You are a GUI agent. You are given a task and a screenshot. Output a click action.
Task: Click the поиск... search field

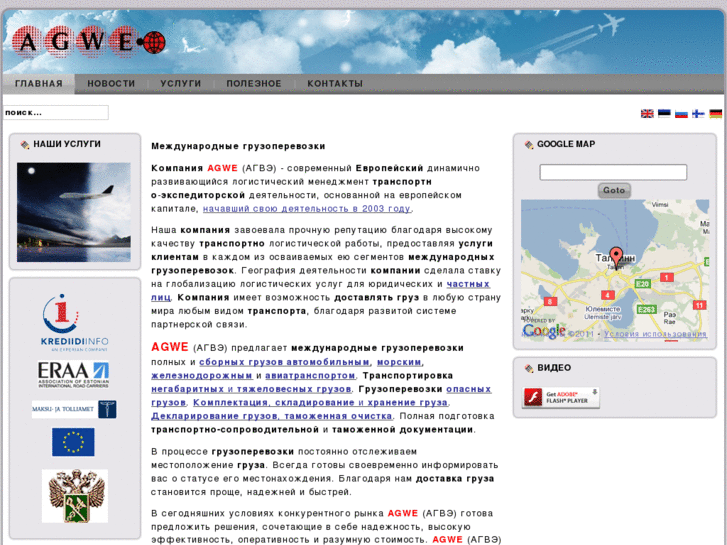[56, 112]
